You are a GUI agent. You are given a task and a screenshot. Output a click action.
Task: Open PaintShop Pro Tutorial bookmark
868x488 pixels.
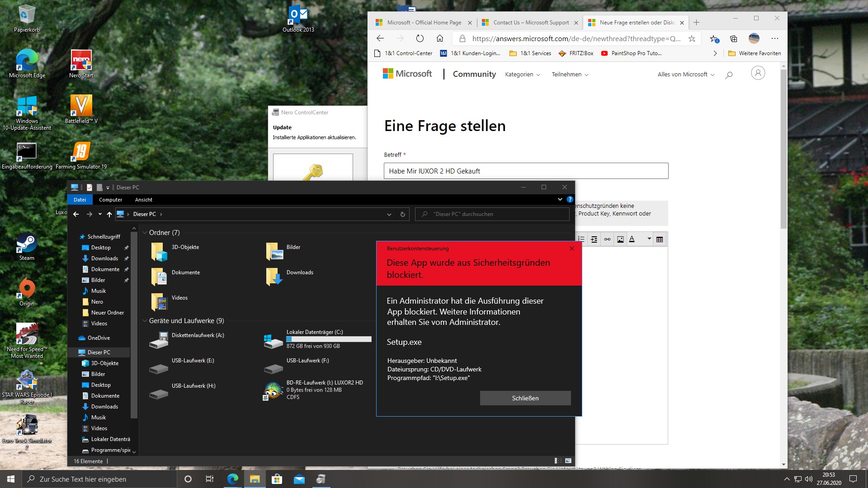(631, 53)
